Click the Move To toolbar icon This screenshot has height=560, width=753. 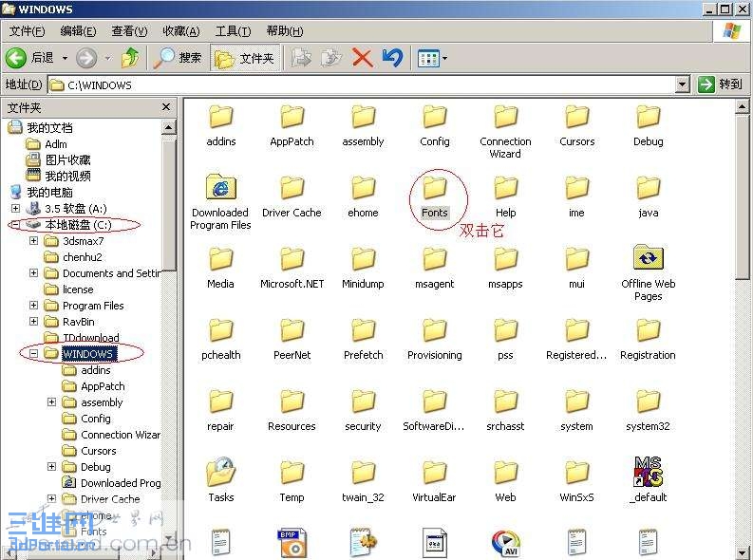click(x=301, y=58)
